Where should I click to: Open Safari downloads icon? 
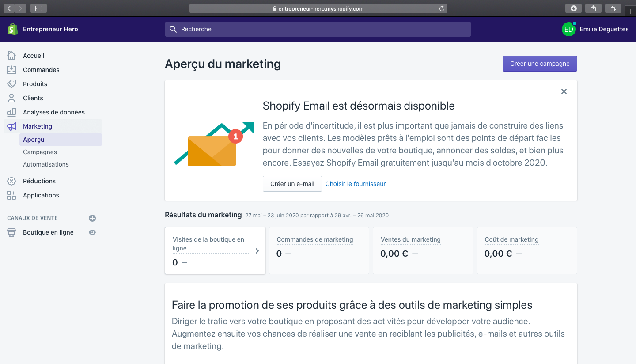click(573, 8)
